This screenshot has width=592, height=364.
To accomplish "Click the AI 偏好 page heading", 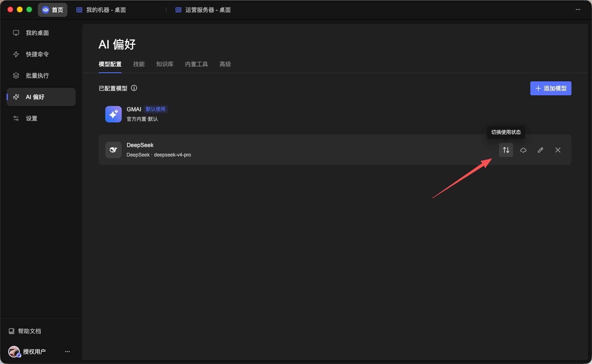I will click(117, 44).
